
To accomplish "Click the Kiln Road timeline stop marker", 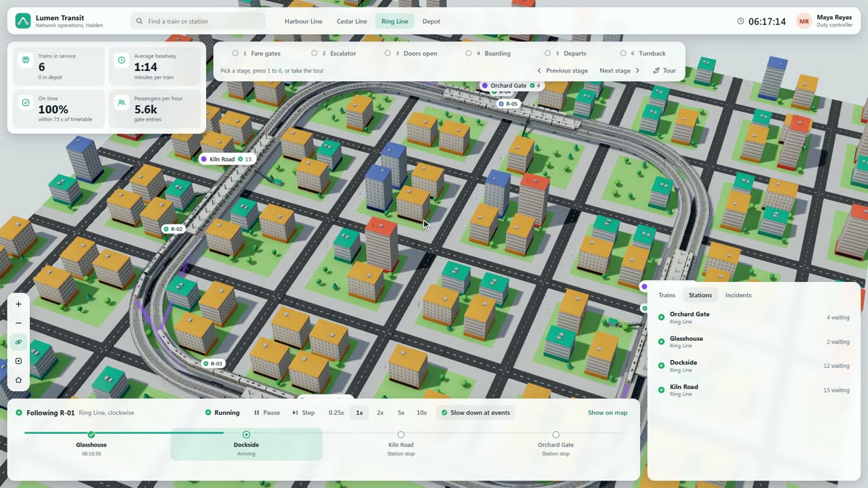I will click(401, 435).
